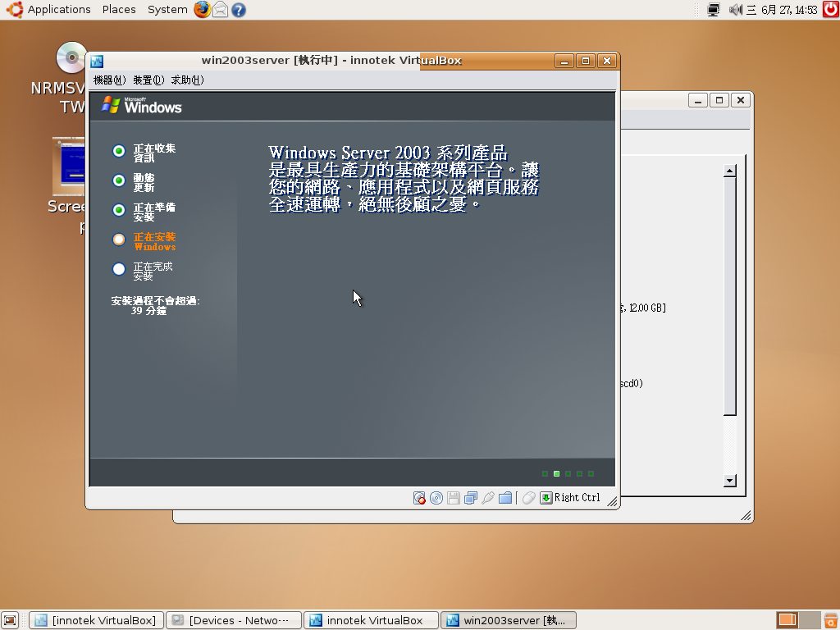This screenshot has height=630, width=840.
Task: Click the CD/DVD drive status icon
Action: coord(436,498)
